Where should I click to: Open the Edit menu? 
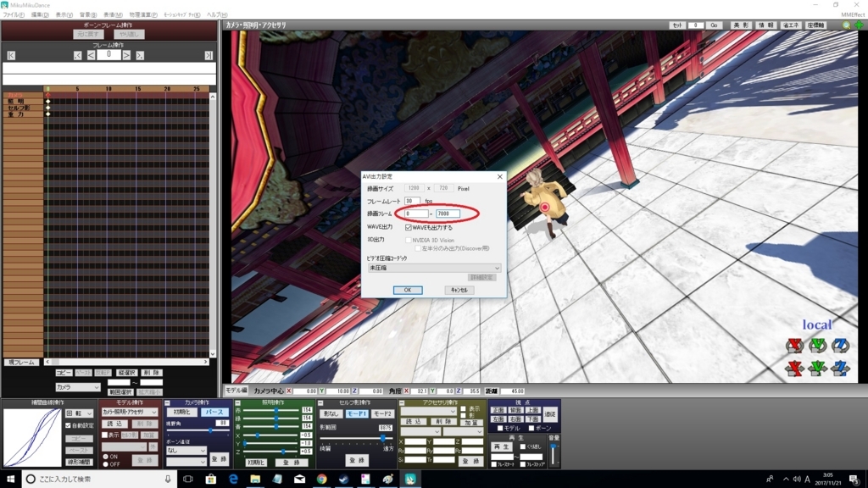39,15
